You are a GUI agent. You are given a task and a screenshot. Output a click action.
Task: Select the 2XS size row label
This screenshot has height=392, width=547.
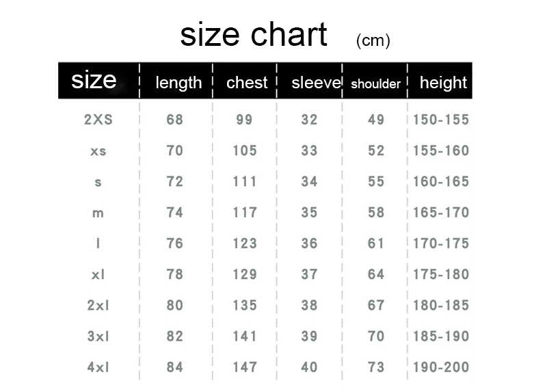click(98, 120)
